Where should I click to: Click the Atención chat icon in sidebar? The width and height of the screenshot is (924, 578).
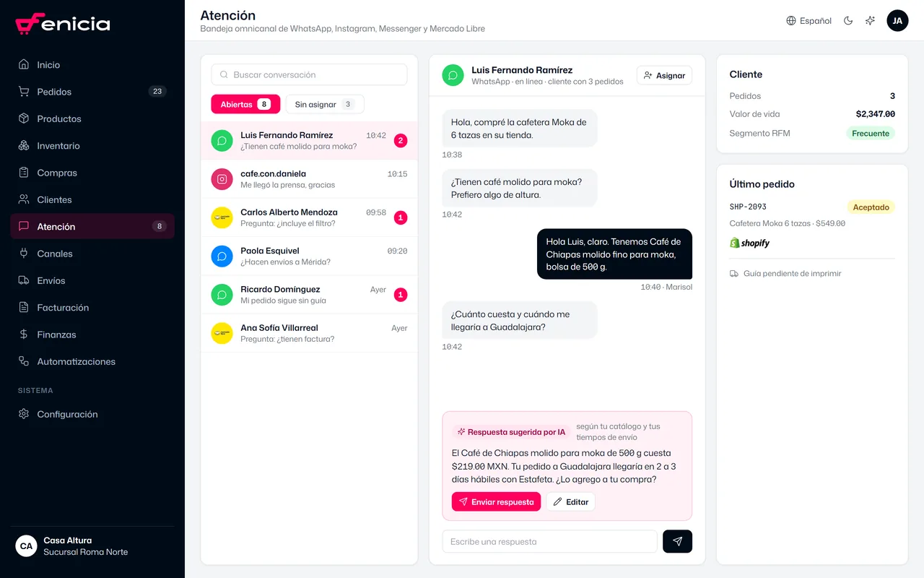24,227
